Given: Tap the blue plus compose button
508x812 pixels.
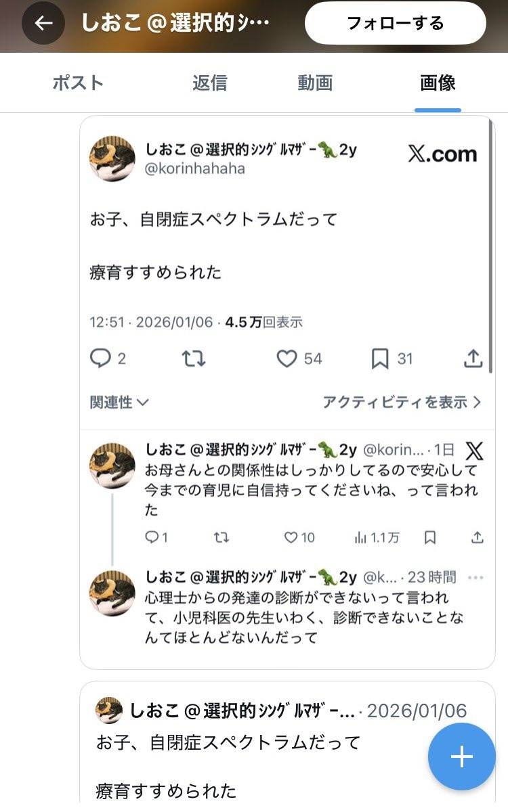Looking at the screenshot, I should 461,757.
